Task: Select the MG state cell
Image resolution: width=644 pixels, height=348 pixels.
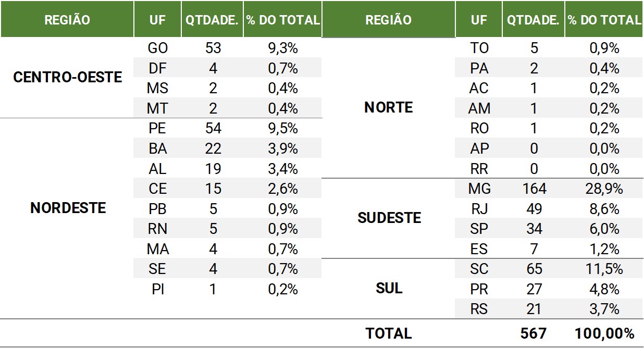Action: (x=479, y=189)
